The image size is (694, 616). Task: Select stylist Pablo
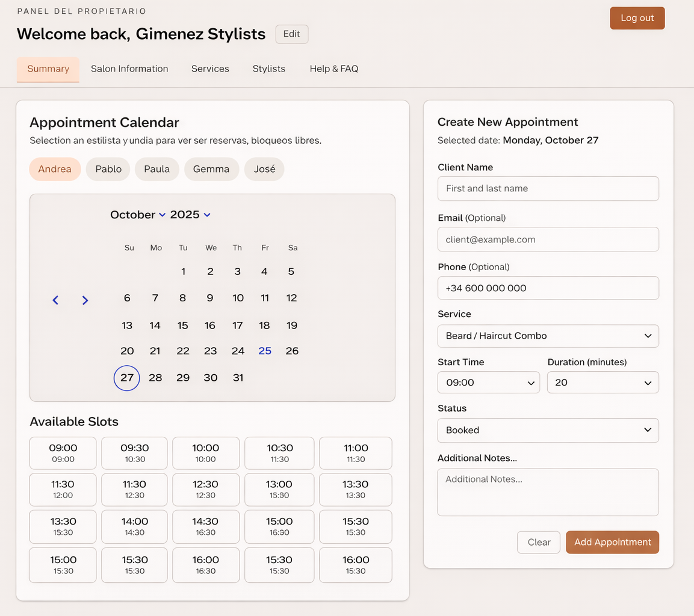pyautogui.click(x=108, y=169)
